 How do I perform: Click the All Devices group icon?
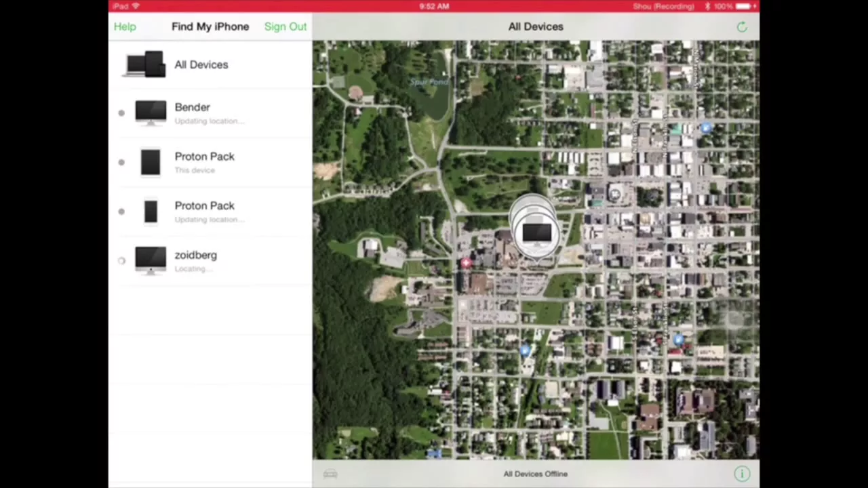pyautogui.click(x=145, y=64)
